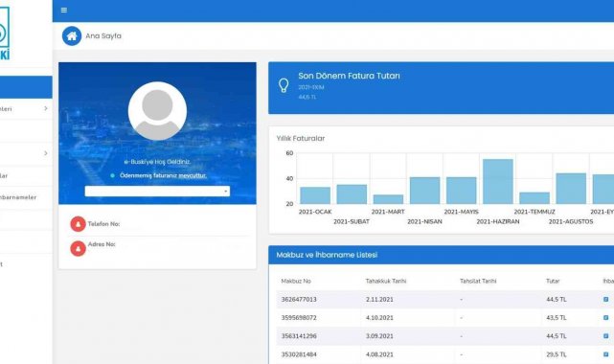Click the 2021-MART bar in chart
Screen dimensions: 614x364
click(x=388, y=199)
